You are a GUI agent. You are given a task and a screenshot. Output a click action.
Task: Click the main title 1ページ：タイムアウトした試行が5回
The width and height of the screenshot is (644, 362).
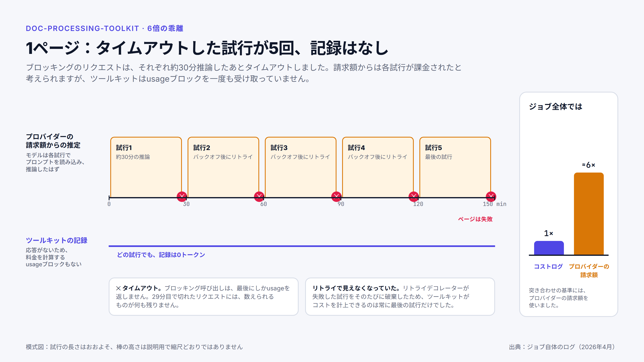(x=207, y=48)
